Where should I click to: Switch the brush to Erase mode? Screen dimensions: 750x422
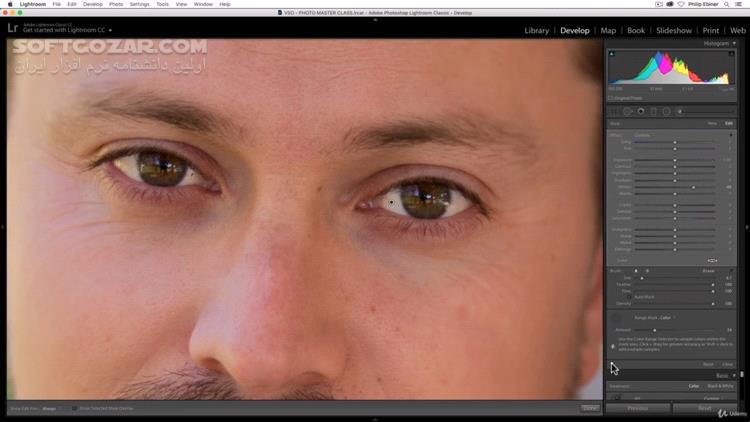pyautogui.click(x=708, y=271)
